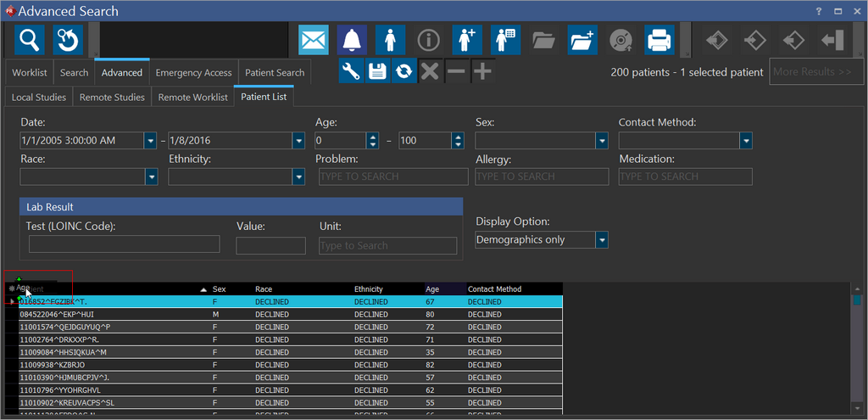Open the envelope mail icon
Screen dimensions: 868x420
[x=314, y=40]
